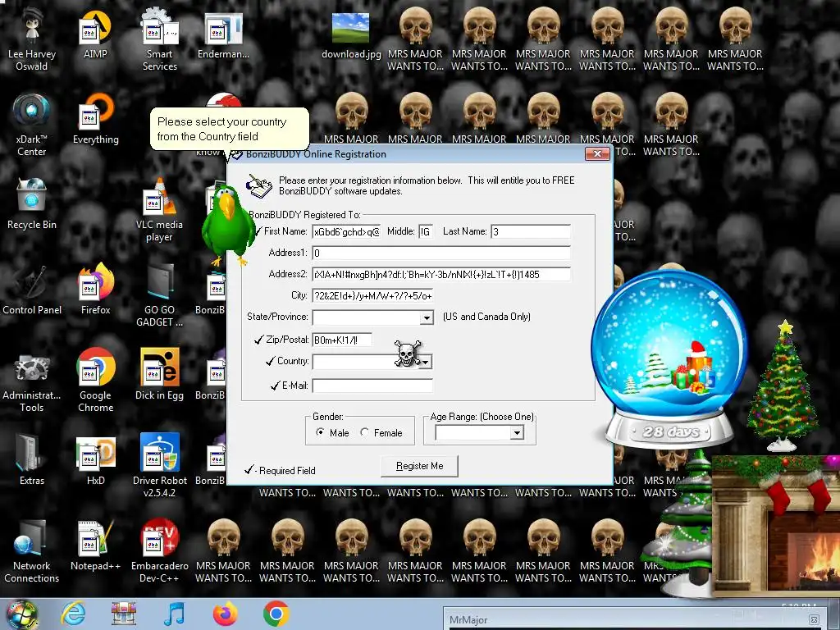Open Firefox from the taskbar
The image size is (840, 630).
pyautogui.click(x=226, y=614)
